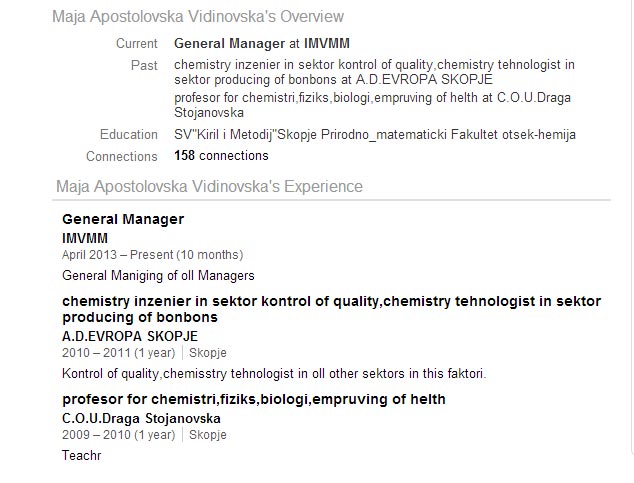
Task: Click C.O.U.Draga Stojanovska professor entry in Overview
Action: click(372, 105)
